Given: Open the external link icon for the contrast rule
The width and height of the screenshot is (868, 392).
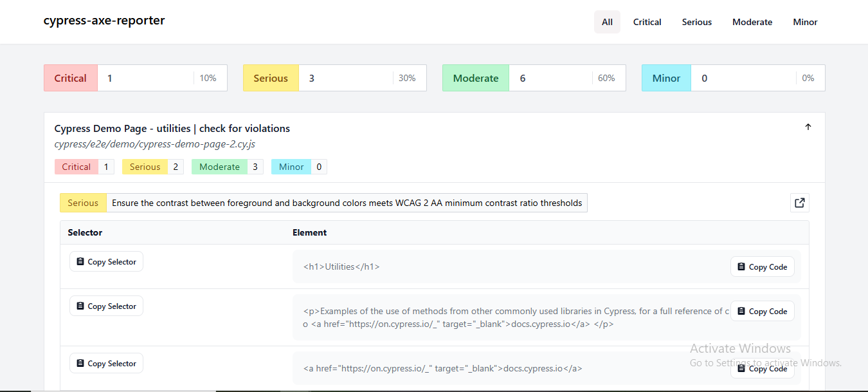Looking at the screenshot, I should click(799, 203).
